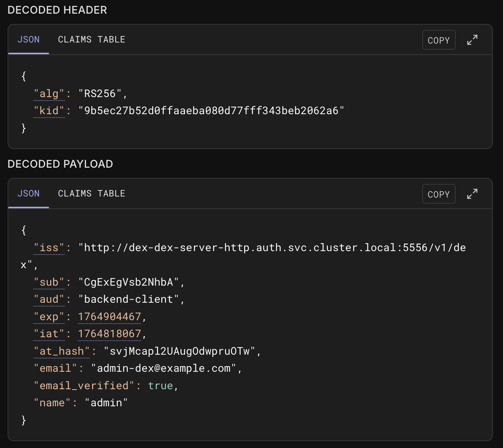
Task: Switch to Claims Table view for the payload
Action: (91, 193)
